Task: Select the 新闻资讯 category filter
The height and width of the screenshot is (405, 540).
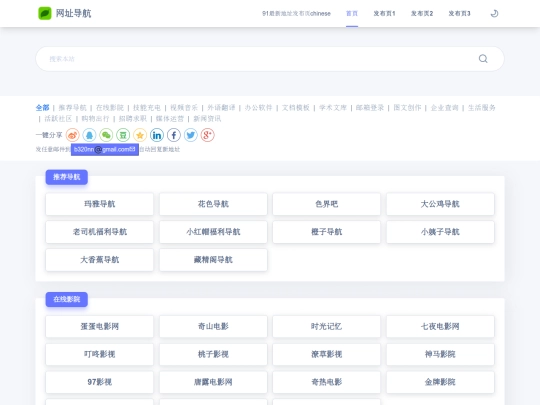Action: [207, 119]
